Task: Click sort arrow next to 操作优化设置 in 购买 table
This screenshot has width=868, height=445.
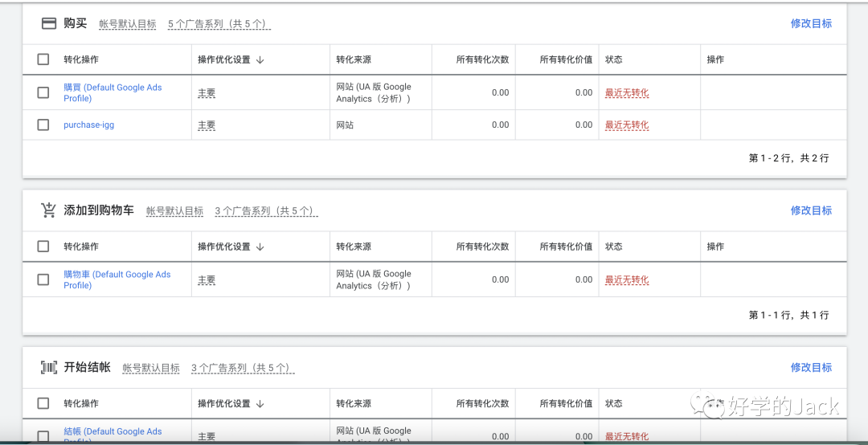Action: [260, 59]
